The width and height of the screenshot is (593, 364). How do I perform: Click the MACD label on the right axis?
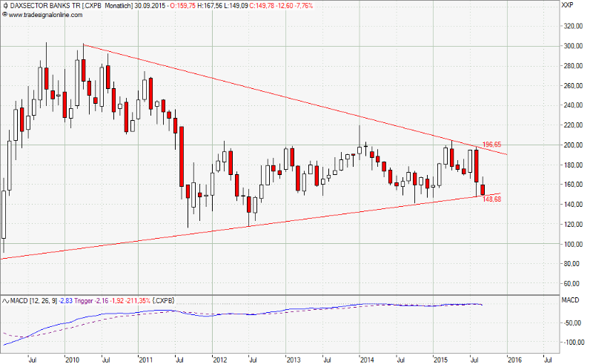point(569,300)
